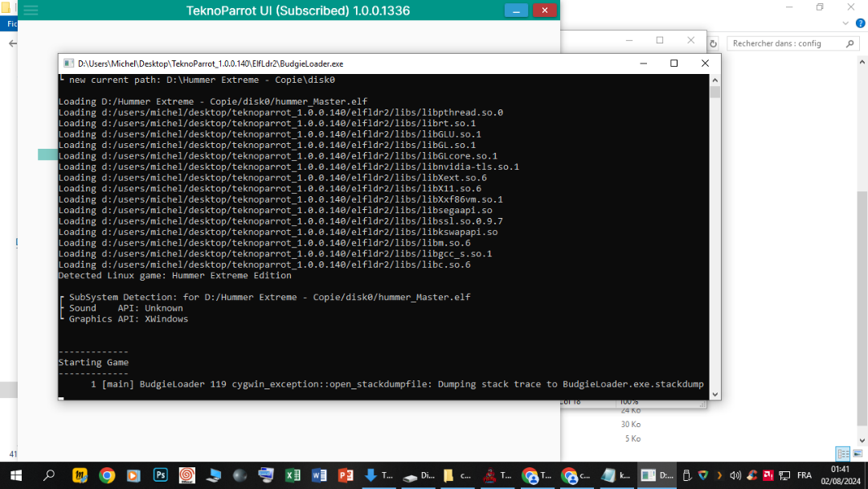Open Excel from the taskbar
This screenshot has width=868, height=489.
pos(293,475)
